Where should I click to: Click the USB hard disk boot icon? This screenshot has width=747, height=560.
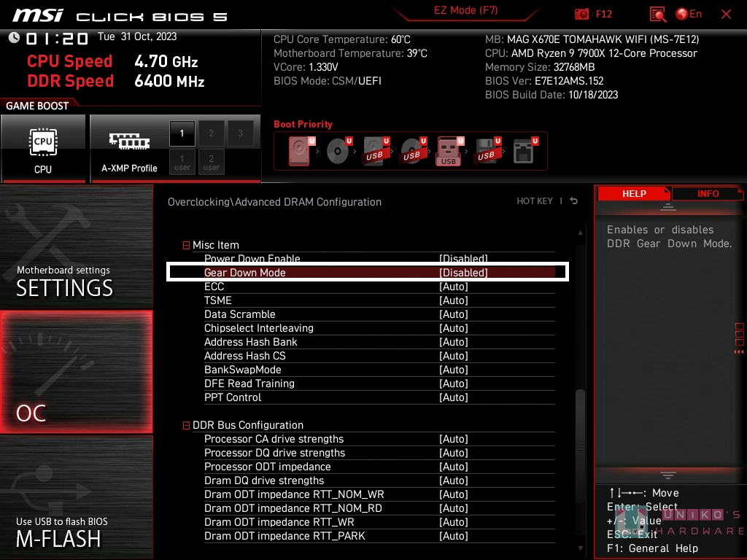pyautogui.click(x=376, y=150)
